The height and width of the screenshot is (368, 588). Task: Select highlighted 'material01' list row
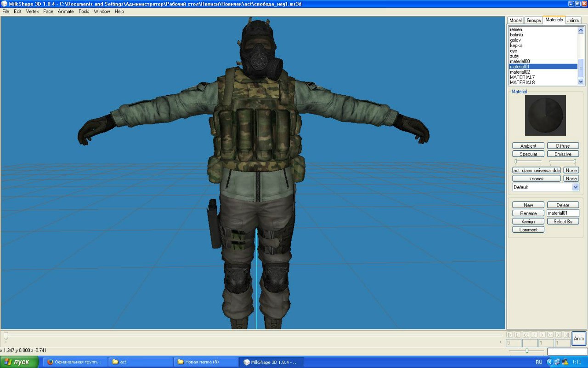543,67
